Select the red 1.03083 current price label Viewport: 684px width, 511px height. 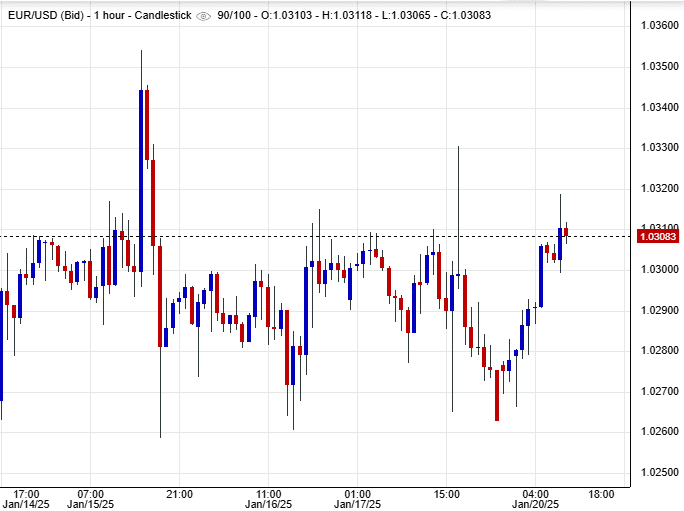point(657,237)
